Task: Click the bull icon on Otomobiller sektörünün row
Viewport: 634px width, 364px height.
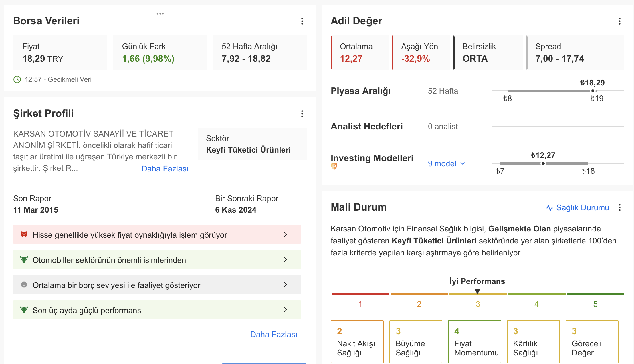Action: coord(24,260)
